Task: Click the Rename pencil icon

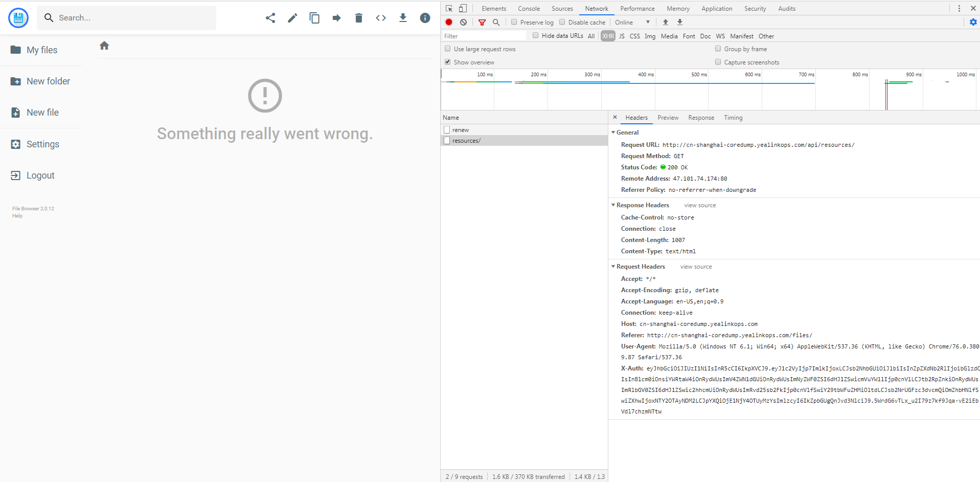Action: 292,17
